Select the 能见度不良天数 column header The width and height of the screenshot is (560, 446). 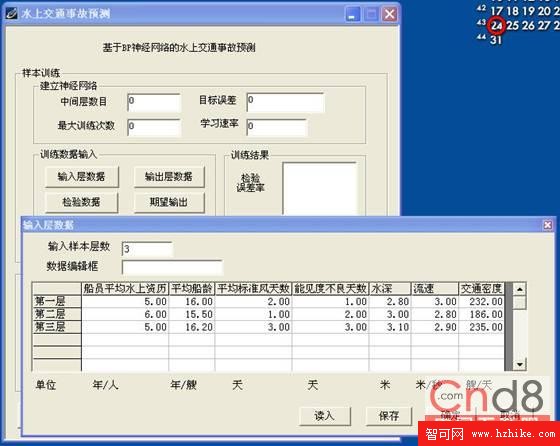click(330, 289)
